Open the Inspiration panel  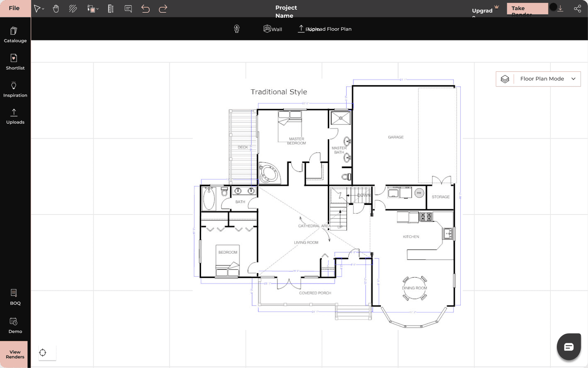(15, 89)
